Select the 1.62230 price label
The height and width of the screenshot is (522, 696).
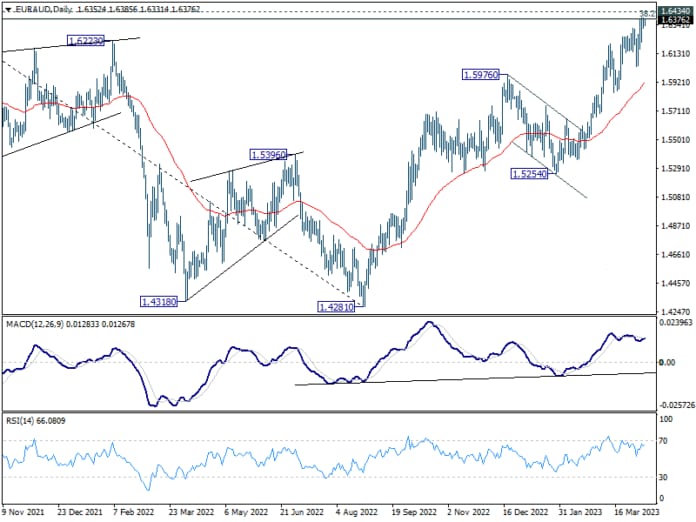[86, 41]
